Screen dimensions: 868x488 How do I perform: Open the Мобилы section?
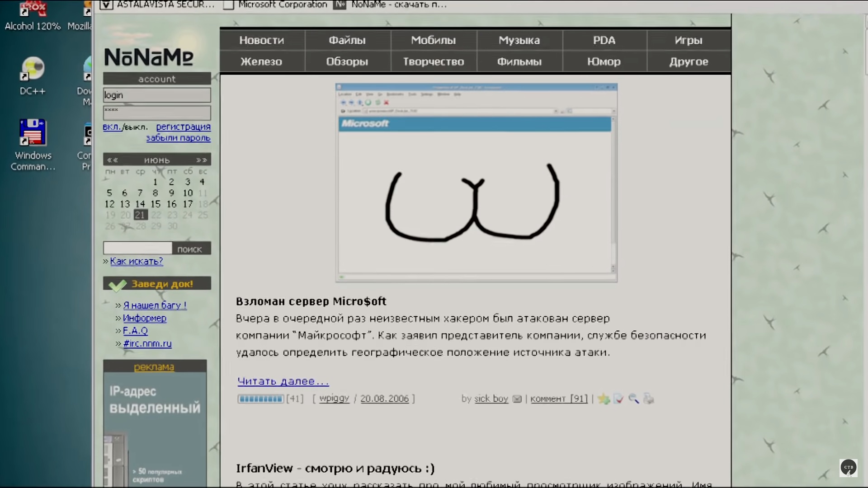pyautogui.click(x=434, y=40)
